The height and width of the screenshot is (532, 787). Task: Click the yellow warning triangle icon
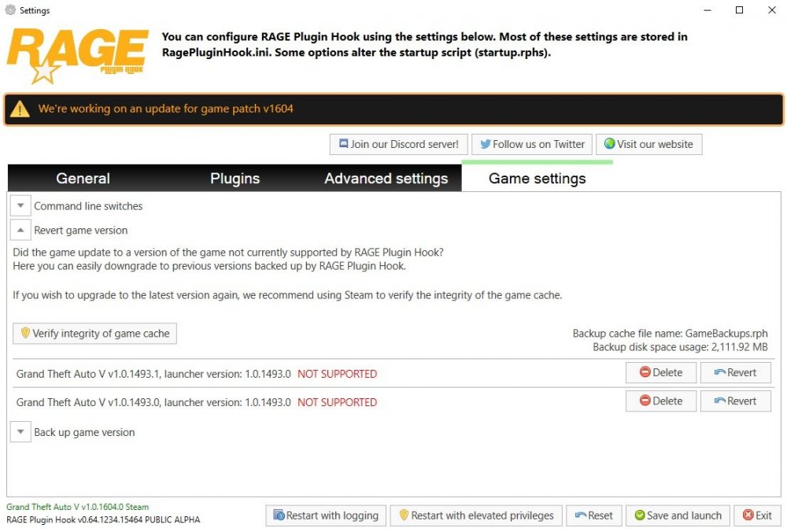tap(20, 109)
